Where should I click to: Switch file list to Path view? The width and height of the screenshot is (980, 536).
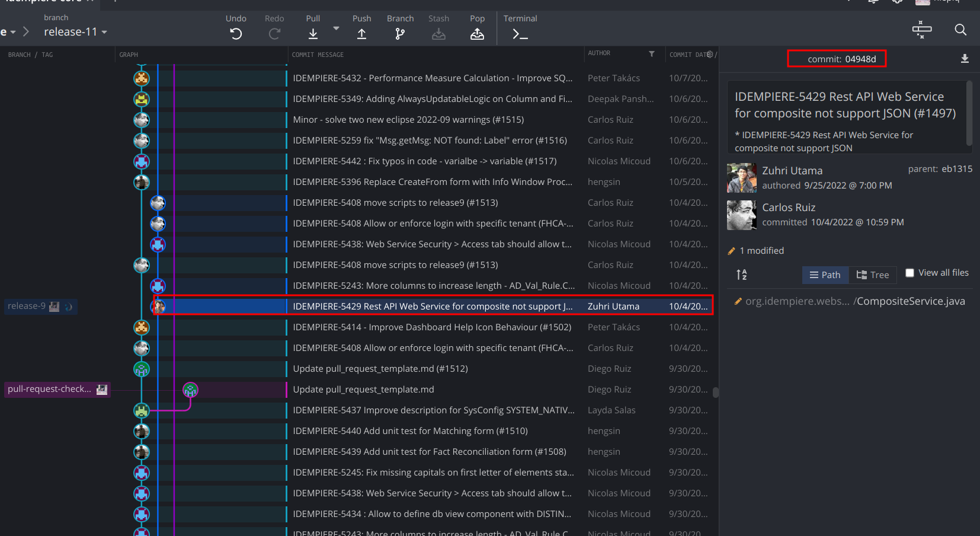pos(825,275)
